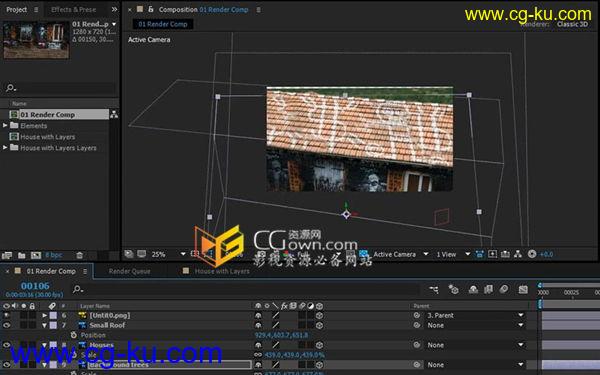Screen dimensions: 600x375
Task: Click the tan color swatch on House with Layers tab
Action: [x=186, y=271]
